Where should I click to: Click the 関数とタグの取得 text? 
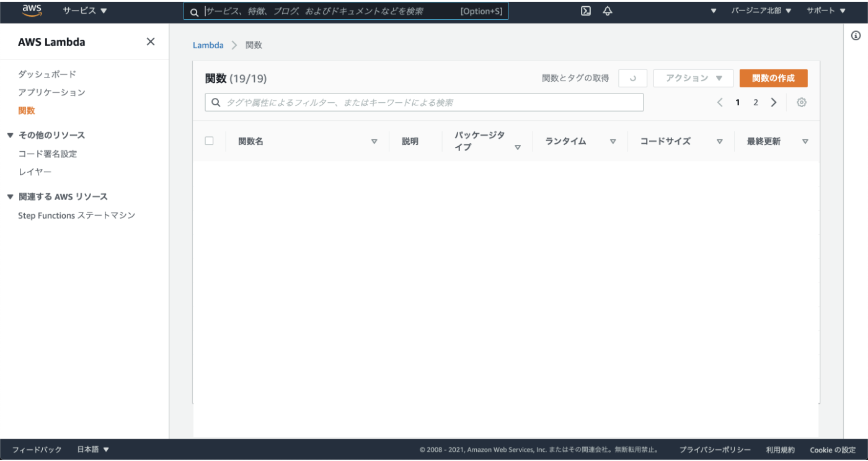[x=575, y=78]
